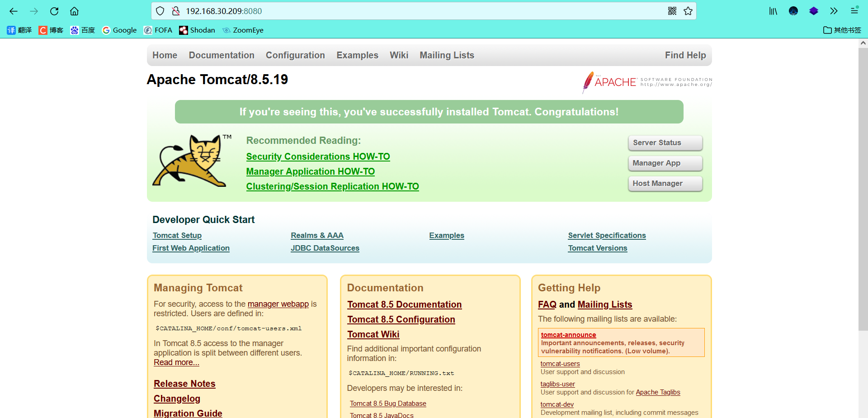Open the tomcat-users mailing list link
The height and width of the screenshot is (418, 868).
(560, 364)
